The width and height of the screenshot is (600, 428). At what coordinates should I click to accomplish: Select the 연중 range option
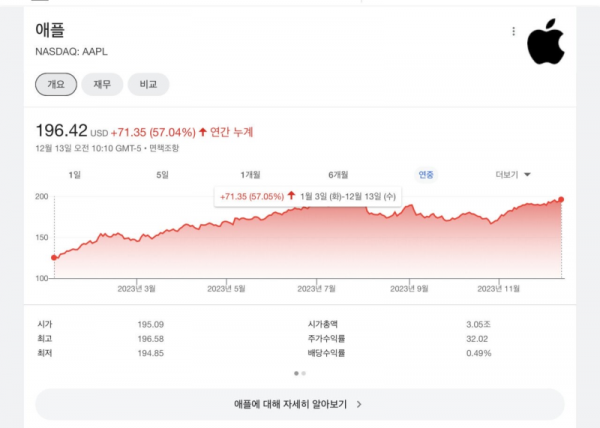pos(426,174)
